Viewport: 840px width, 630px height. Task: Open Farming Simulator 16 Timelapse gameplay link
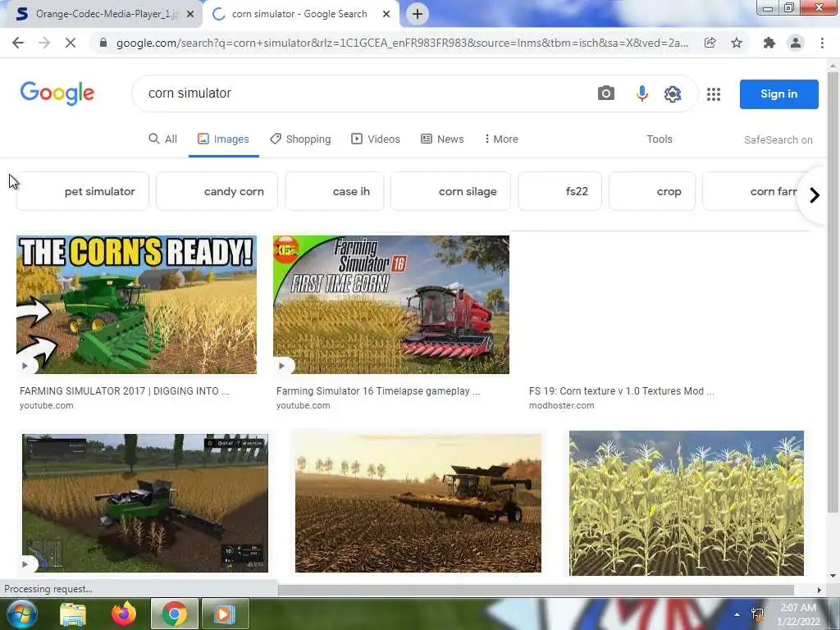click(378, 391)
